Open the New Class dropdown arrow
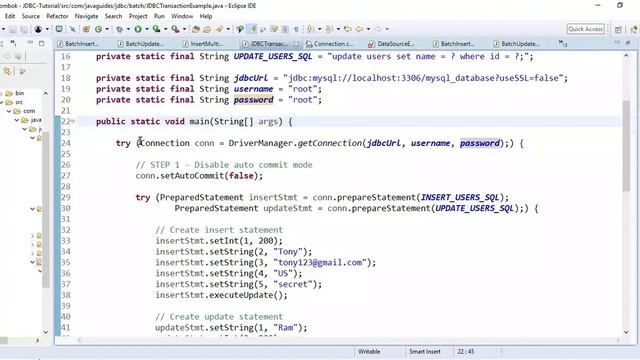The height and width of the screenshot is (360, 640). 107,29
